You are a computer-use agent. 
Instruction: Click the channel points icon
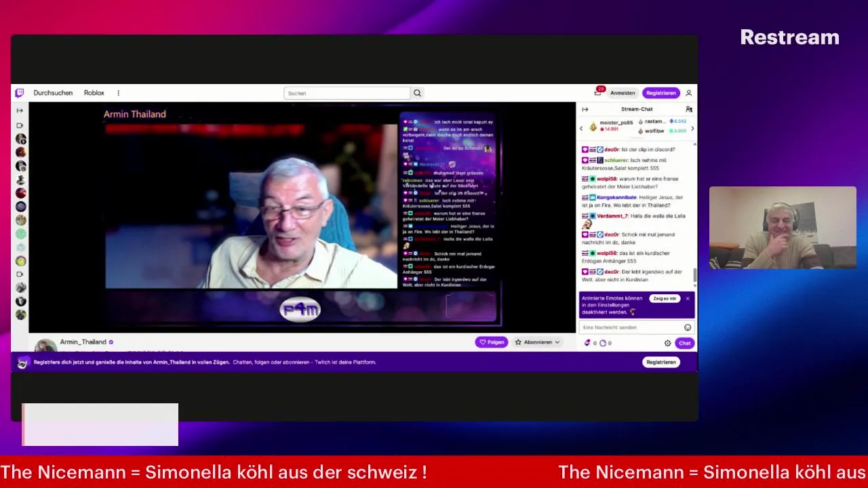pos(603,343)
